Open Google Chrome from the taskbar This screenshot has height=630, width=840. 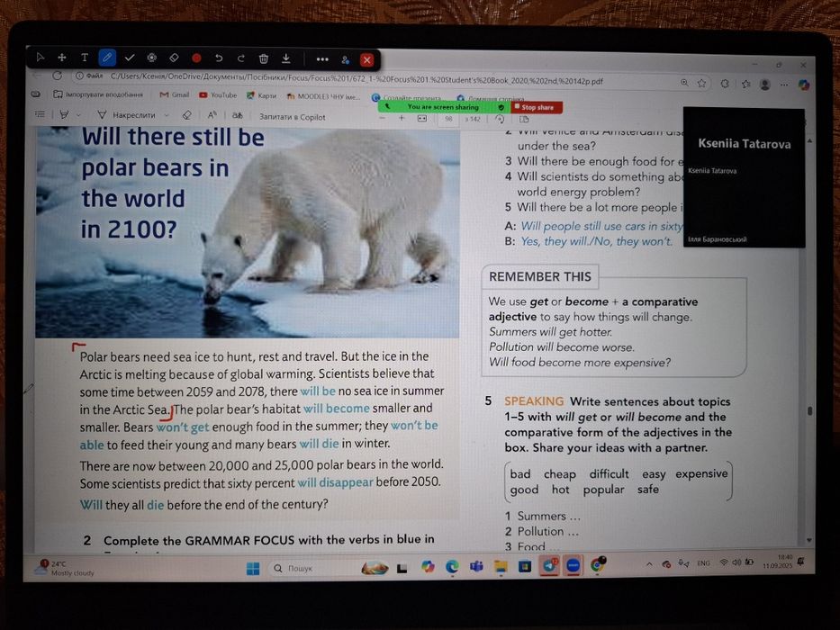point(598,564)
